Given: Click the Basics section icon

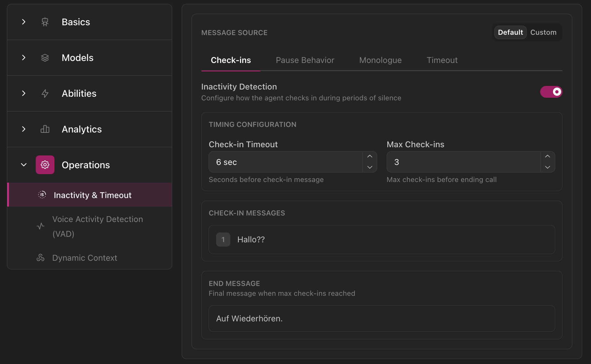Looking at the screenshot, I should click(x=45, y=22).
